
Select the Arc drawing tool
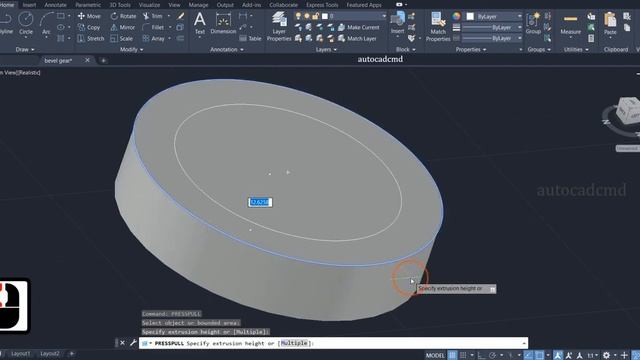[46, 24]
